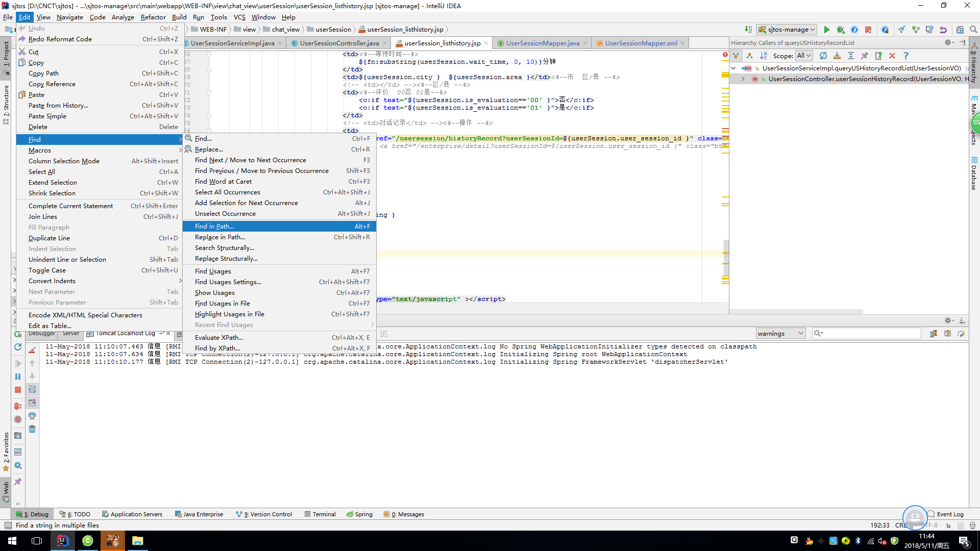Viewport: 980px width, 551px height.
Task: Open the warnings level dropdown
Action: pyautogui.click(x=780, y=334)
